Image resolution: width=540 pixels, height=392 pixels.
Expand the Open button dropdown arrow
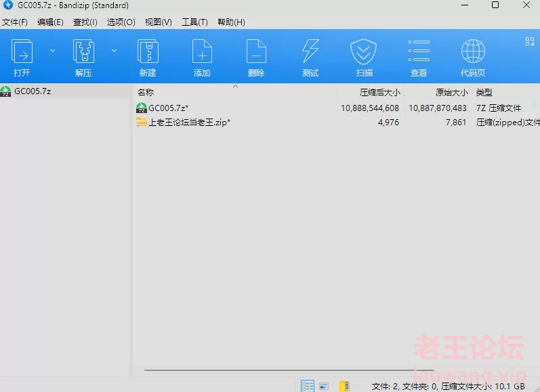[x=52, y=51]
